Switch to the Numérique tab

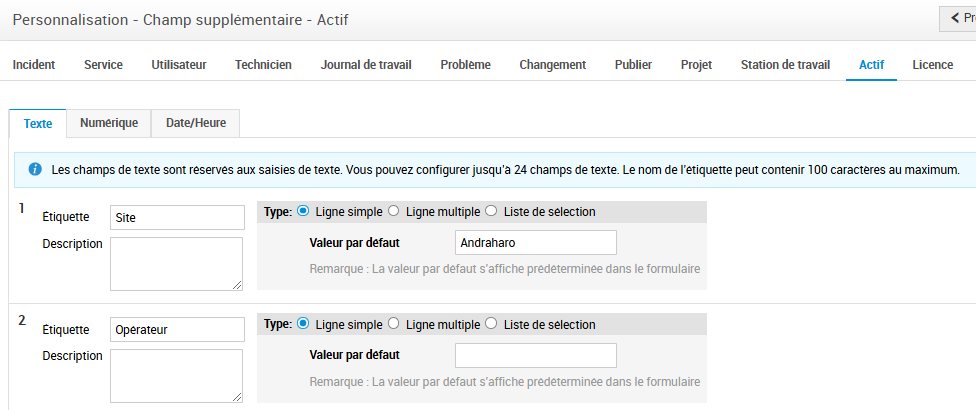click(109, 123)
